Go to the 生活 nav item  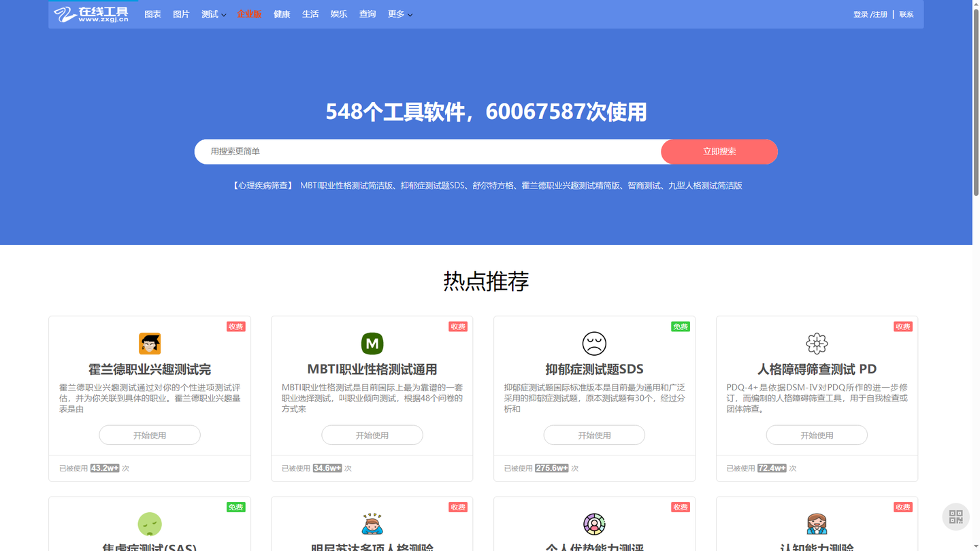click(x=310, y=14)
